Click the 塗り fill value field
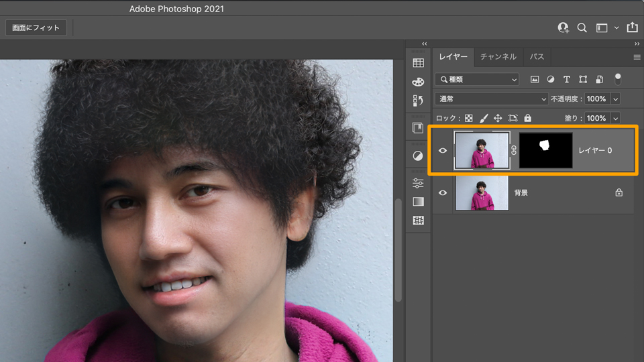644x362 pixels. tap(596, 118)
